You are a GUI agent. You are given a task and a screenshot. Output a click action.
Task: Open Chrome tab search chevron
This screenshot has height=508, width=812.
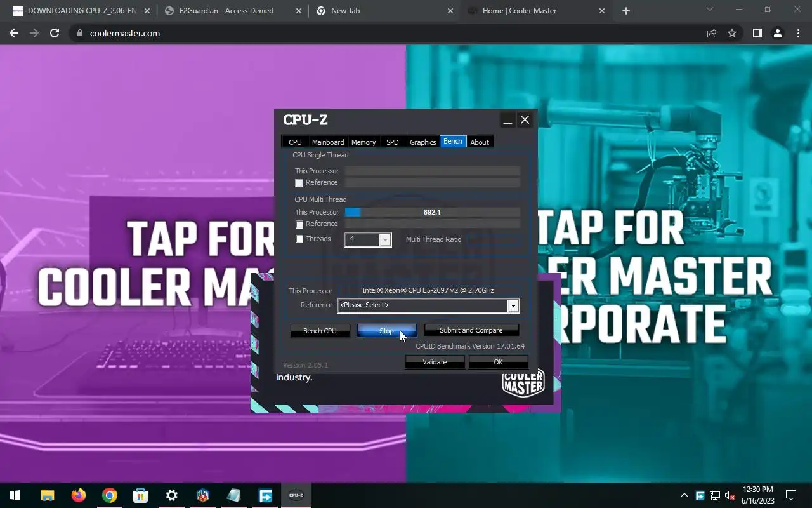(x=710, y=10)
